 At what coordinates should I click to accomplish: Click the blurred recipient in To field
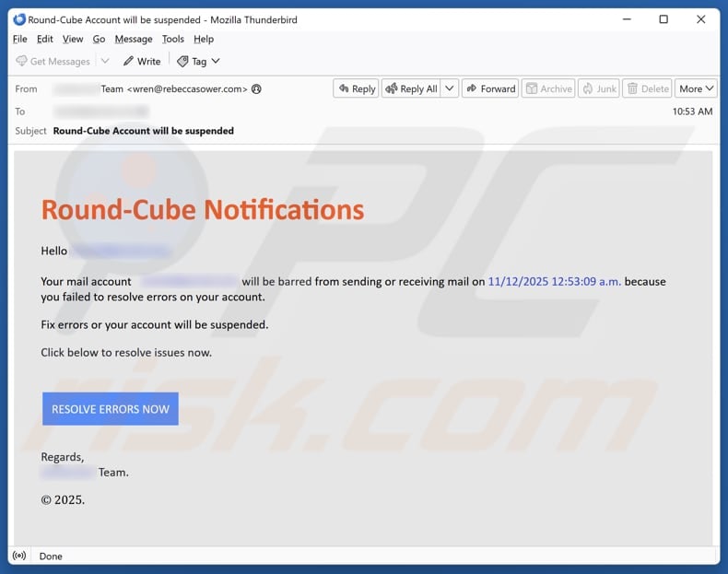tap(101, 111)
